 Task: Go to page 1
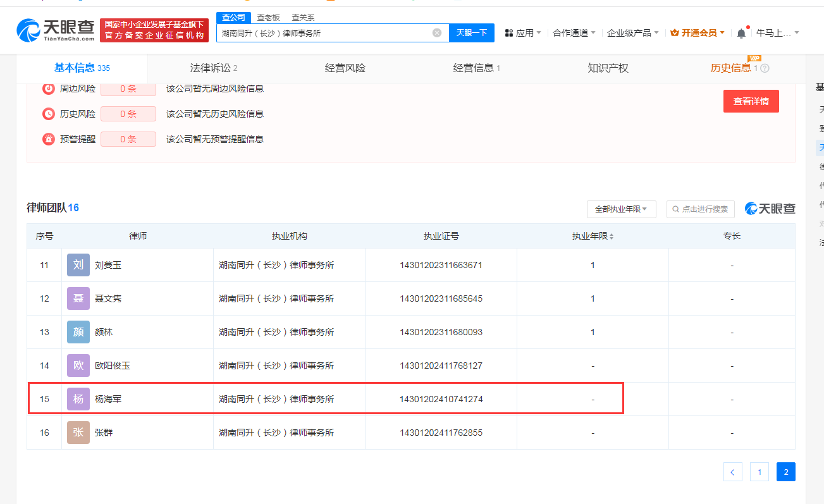759,472
